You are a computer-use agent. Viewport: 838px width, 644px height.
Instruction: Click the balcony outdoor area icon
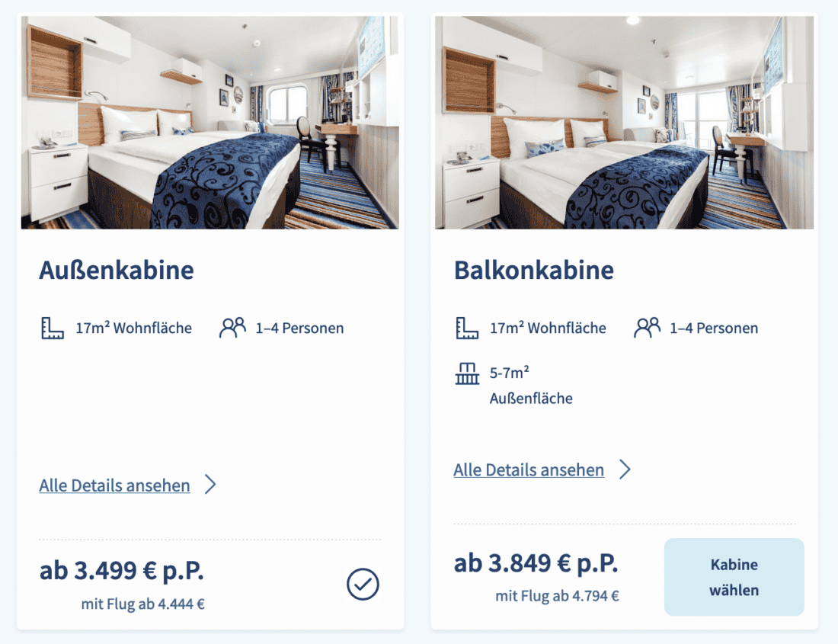(467, 374)
